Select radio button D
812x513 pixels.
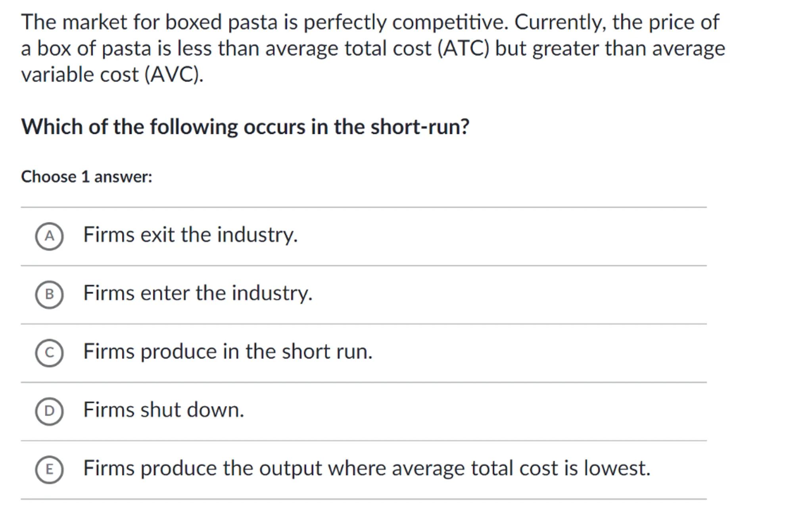pyautogui.click(x=49, y=411)
